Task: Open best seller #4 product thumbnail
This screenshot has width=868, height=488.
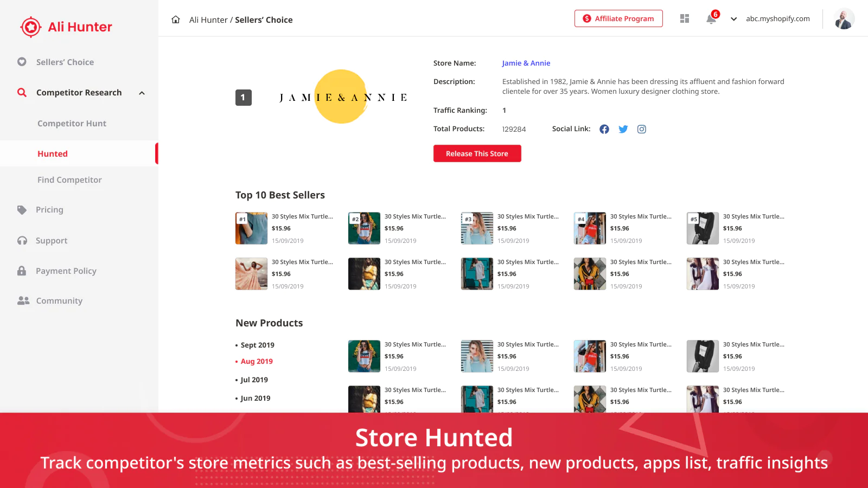Action: tap(590, 228)
